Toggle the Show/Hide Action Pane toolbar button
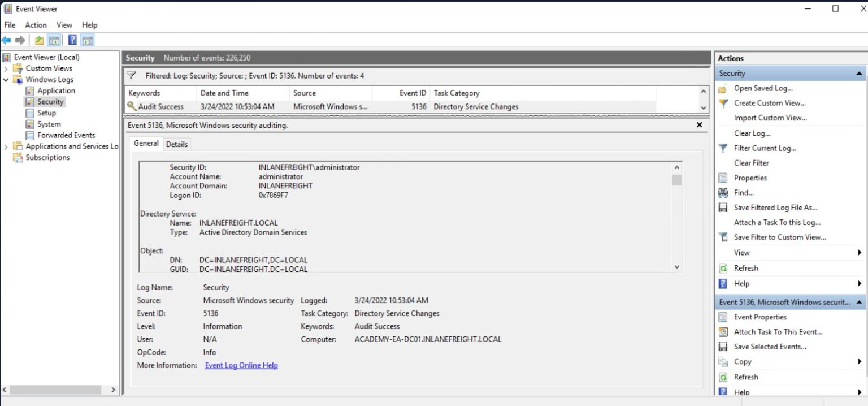 (x=87, y=40)
